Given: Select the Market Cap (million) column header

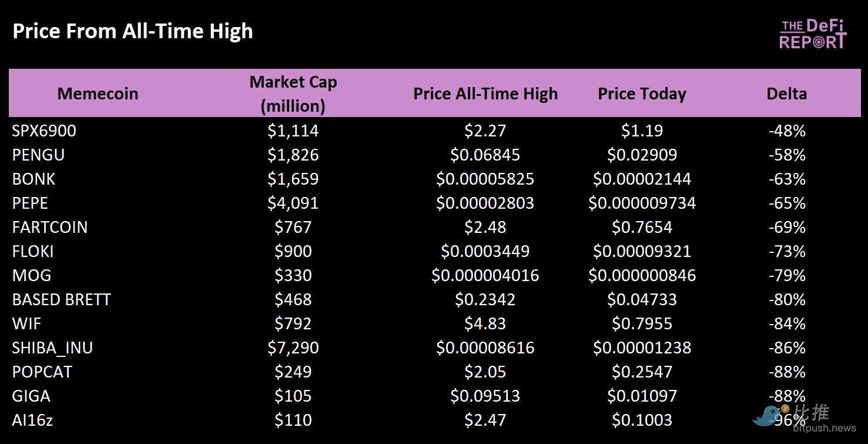Looking at the screenshot, I should pos(293,94).
